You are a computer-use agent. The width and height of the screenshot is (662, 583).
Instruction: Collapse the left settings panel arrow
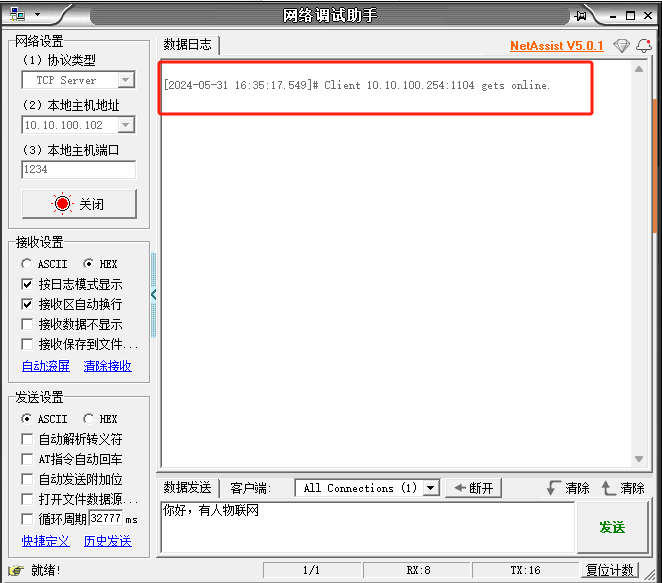click(154, 295)
